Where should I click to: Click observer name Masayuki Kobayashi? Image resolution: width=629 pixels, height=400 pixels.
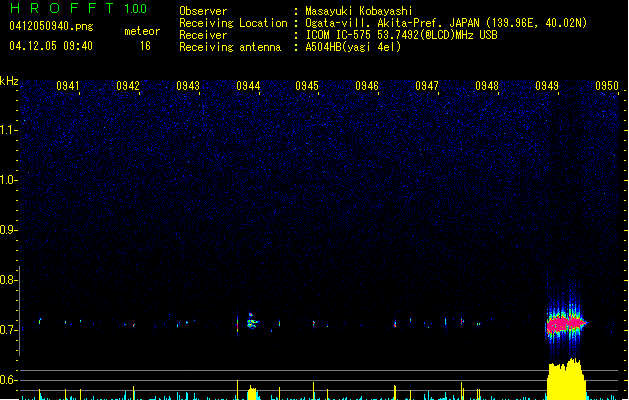[x=359, y=11]
